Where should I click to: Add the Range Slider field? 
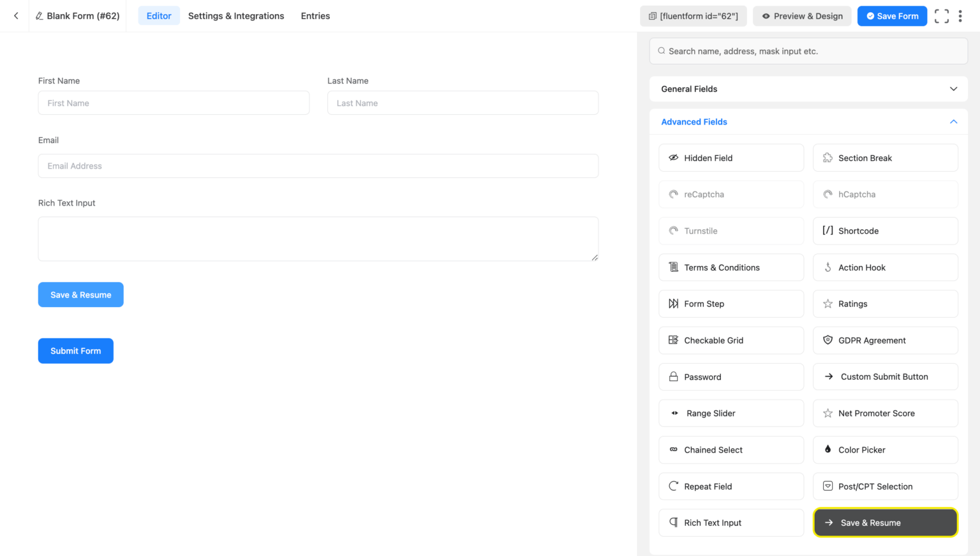click(x=731, y=413)
